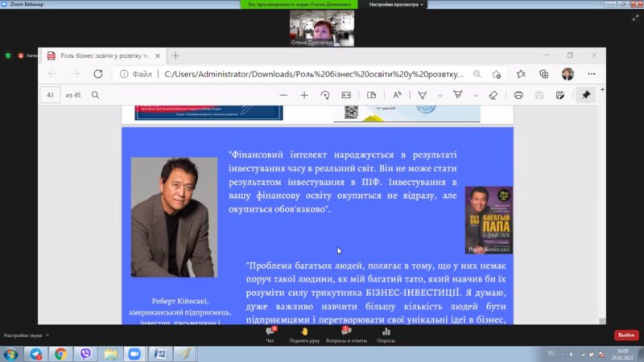Click the PDF page number field
Image resolution: width=644 pixels, height=362 pixels.
(x=52, y=95)
